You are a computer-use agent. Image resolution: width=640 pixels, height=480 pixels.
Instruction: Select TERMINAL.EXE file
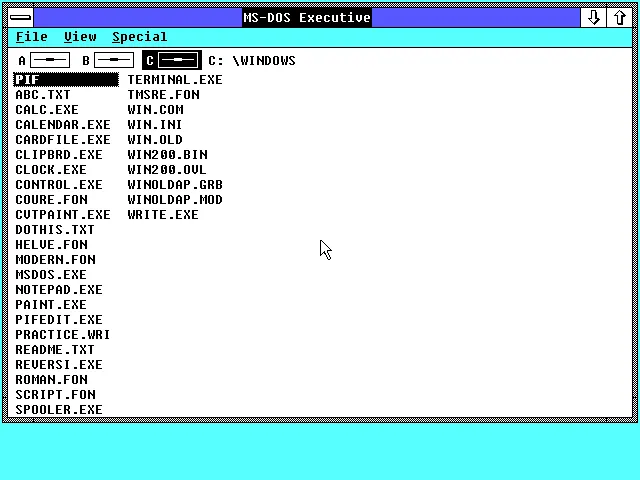click(x=175, y=80)
